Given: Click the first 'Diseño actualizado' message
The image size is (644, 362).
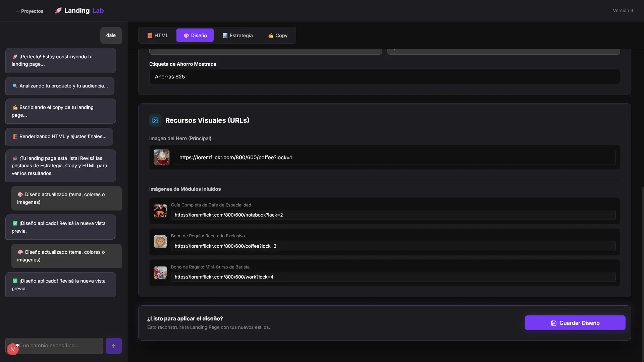Looking at the screenshot, I should pos(66,198).
